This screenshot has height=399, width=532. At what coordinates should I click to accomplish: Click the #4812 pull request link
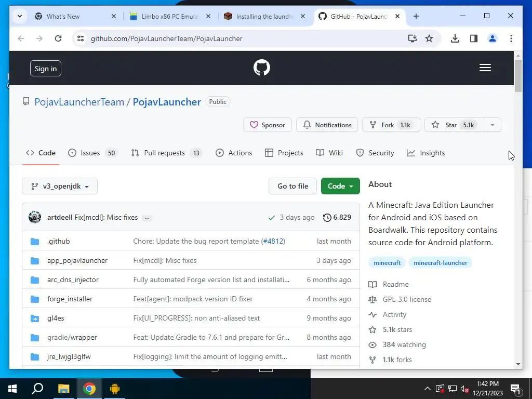coord(273,241)
